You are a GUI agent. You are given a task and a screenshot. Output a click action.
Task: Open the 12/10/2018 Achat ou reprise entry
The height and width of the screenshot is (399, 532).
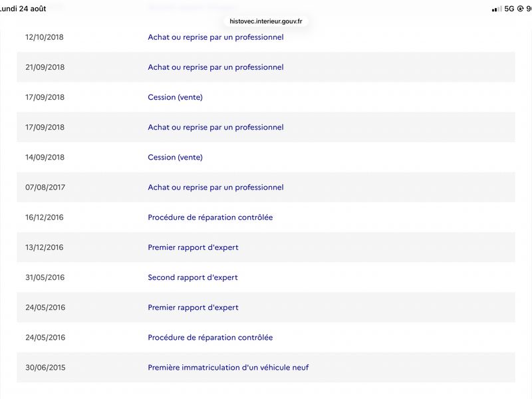pos(215,37)
